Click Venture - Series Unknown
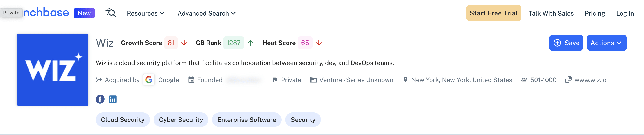 (x=356, y=80)
